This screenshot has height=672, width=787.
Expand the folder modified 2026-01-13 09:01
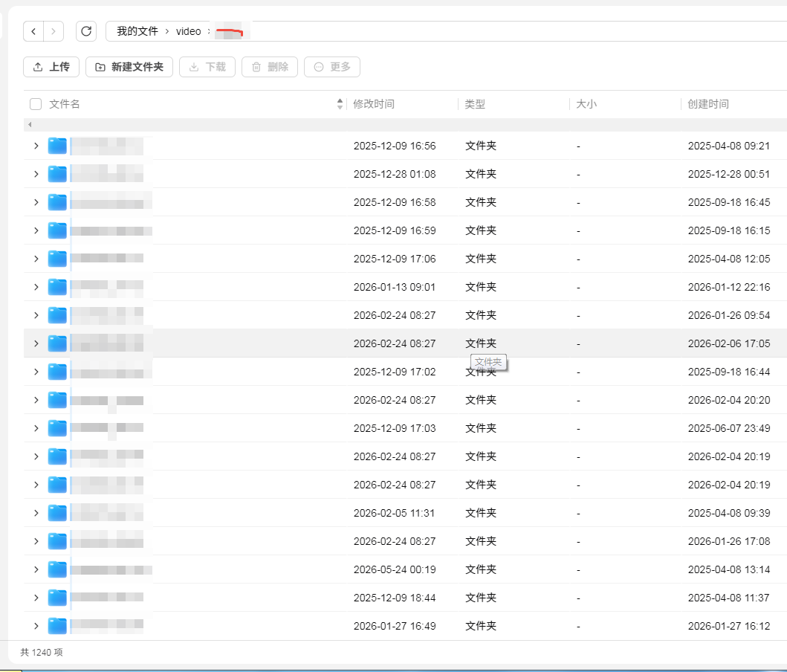pos(36,287)
